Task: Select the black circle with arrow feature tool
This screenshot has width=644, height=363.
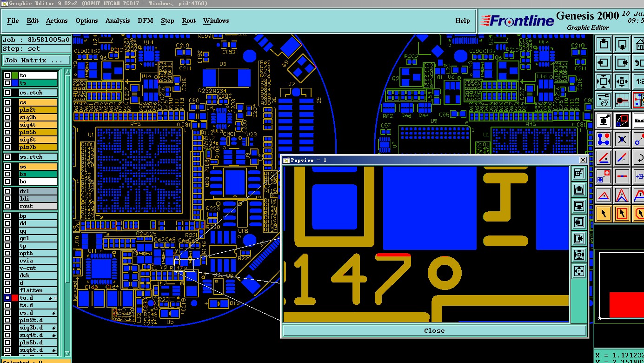Action: (604, 121)
